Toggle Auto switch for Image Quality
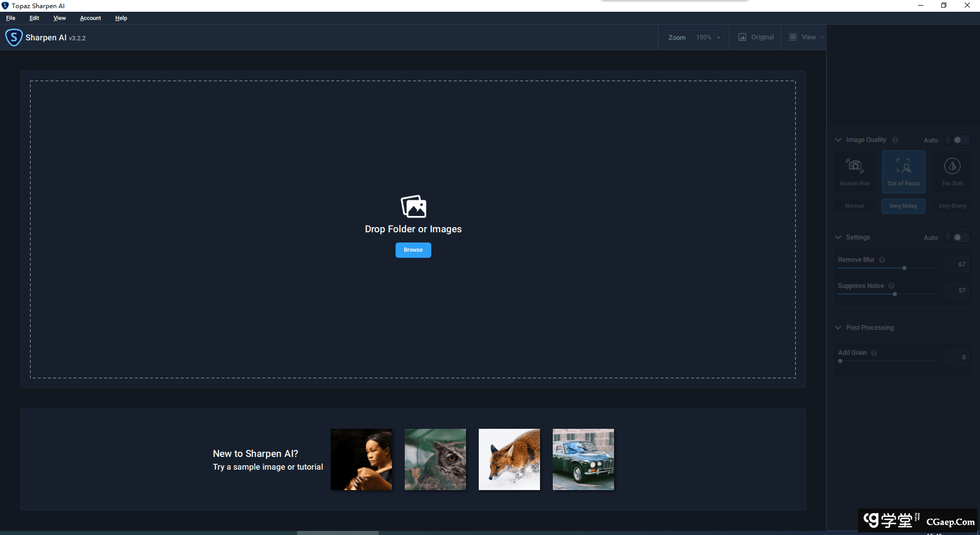The height and width of the screenshot is (535, 980). (x=958, y=140)
